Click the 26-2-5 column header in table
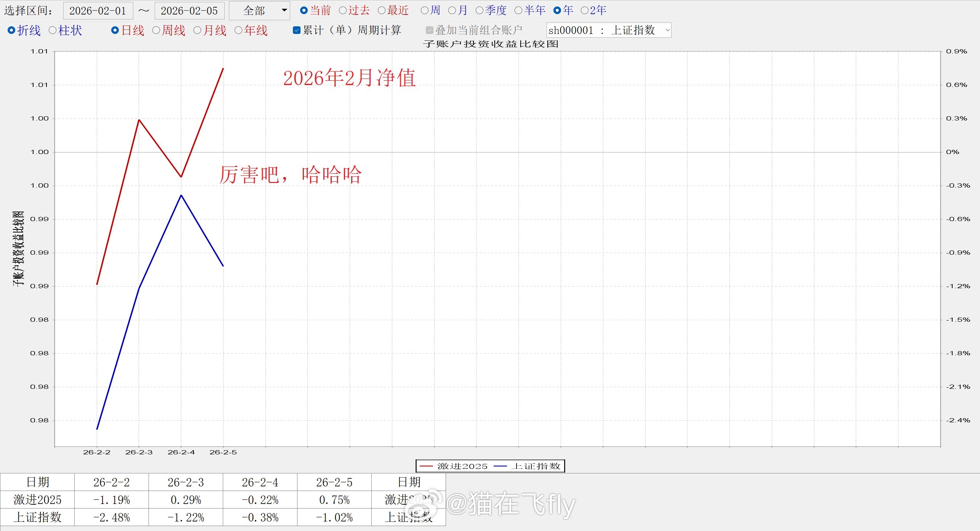 click(334, 482)
